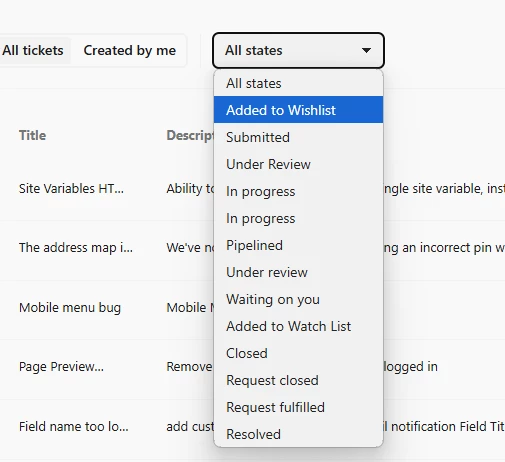Choose Request fulfilled option
This screenshot has width=505, height=462.
298,407
